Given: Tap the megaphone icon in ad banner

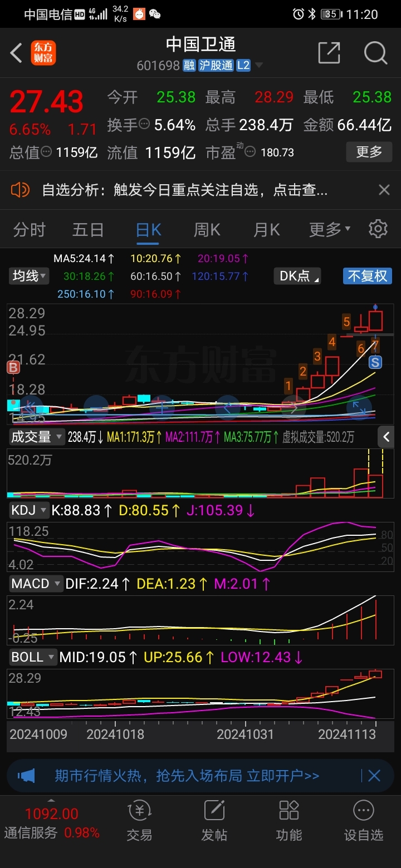Looking at the screenshot, I should pyautogui.click(x=26, y=775).
